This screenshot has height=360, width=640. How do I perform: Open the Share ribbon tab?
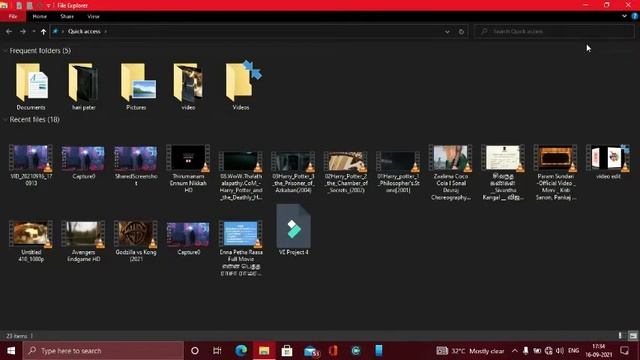[x=67, y=16]
